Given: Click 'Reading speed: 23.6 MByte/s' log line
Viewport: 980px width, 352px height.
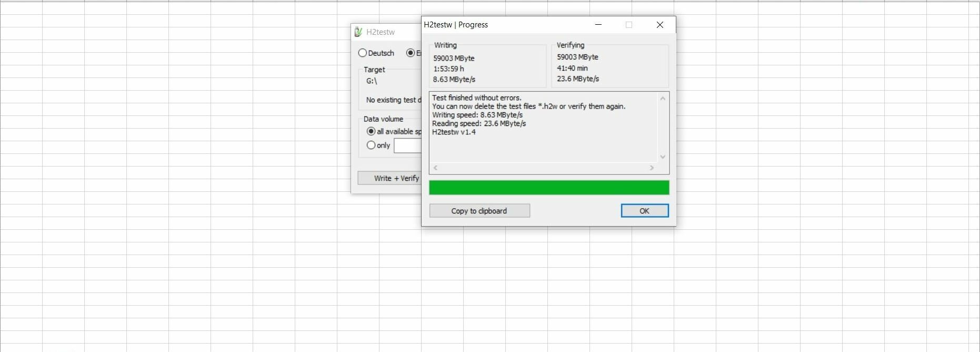Looking at the screenshot, I should point(479,124).
